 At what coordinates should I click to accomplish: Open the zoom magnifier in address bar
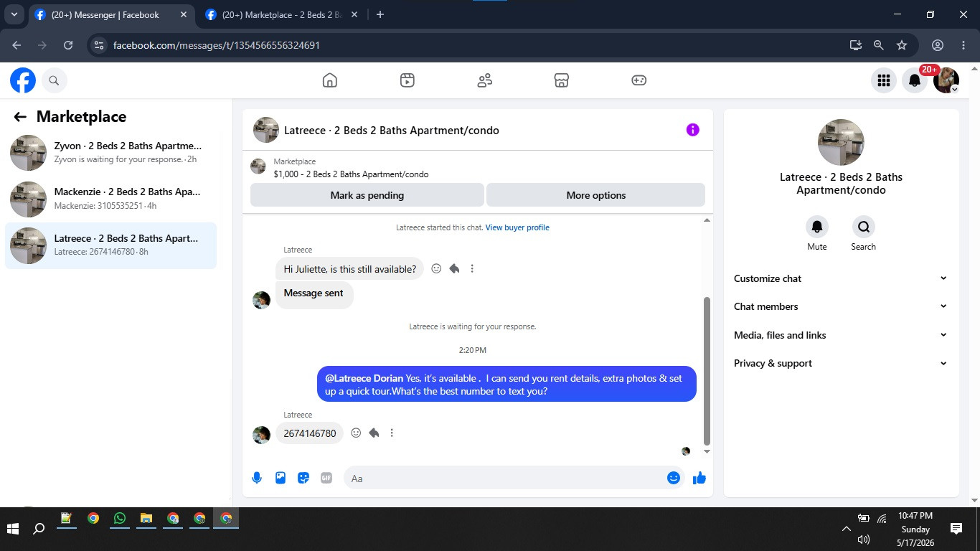click(878, 44)
